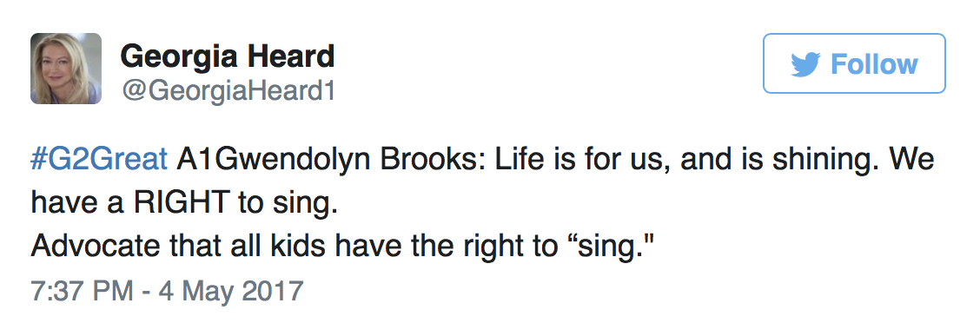This screenshot has height=323, width=980.
Task: Click the phrase and is shining
Action: [x=778, y=159]
